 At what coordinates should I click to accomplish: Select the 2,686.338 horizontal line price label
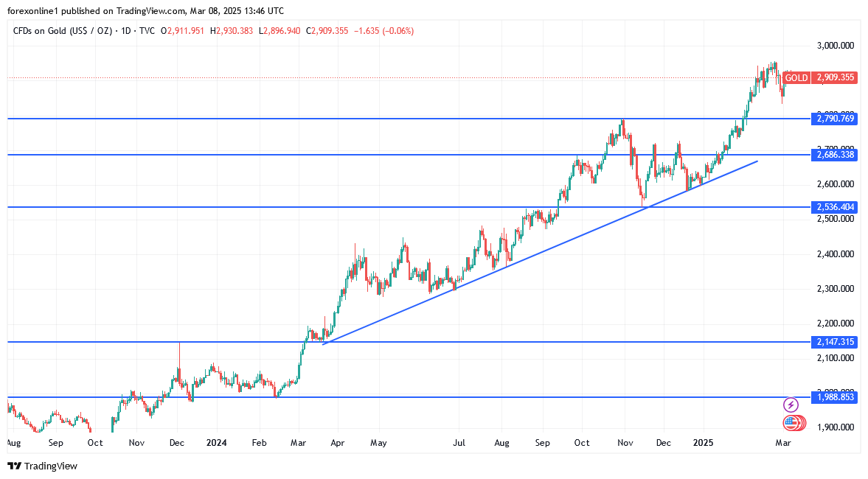pos(835,155)
